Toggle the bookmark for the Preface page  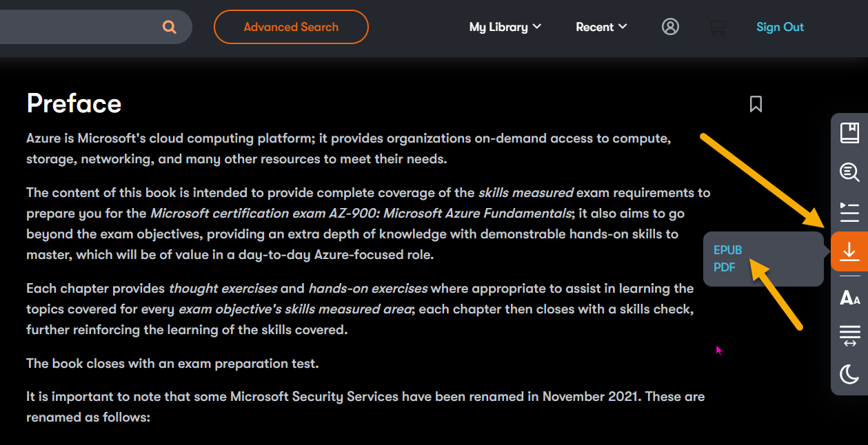pyautogui.click(x=756, y=104)
